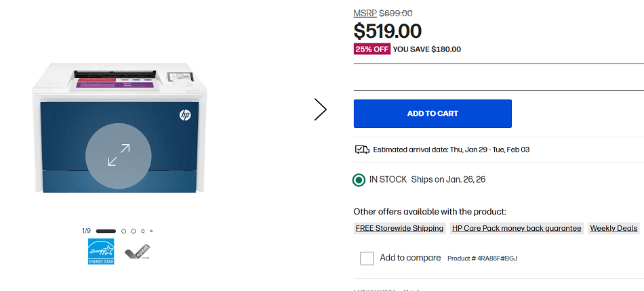Select the active first carousel indicator
Screen dimensions: 644x291
pyautogui.click(x=106, y=231)
